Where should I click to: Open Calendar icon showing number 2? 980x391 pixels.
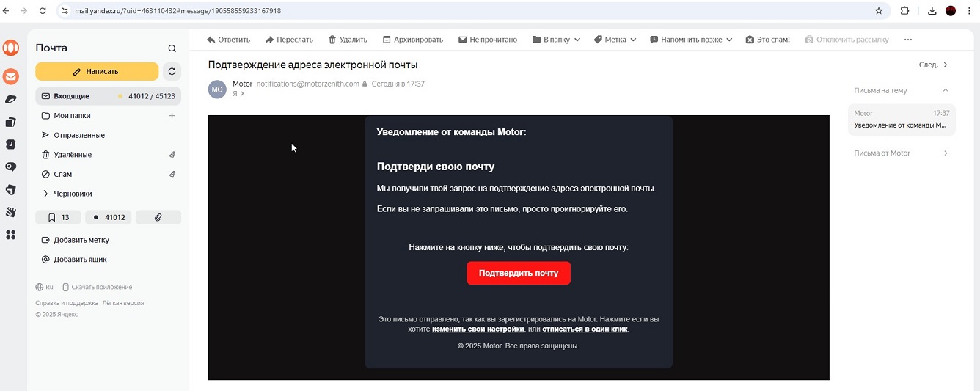tap(11, 145)
